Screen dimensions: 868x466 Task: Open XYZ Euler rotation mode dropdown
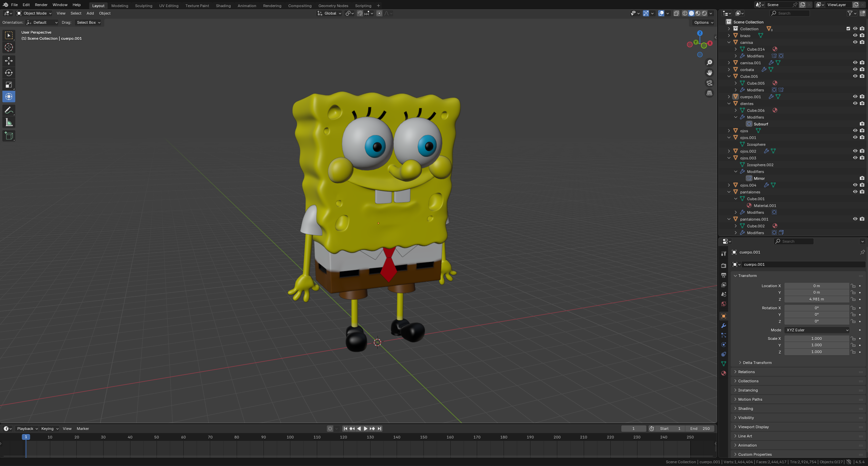tap(817, 330)
